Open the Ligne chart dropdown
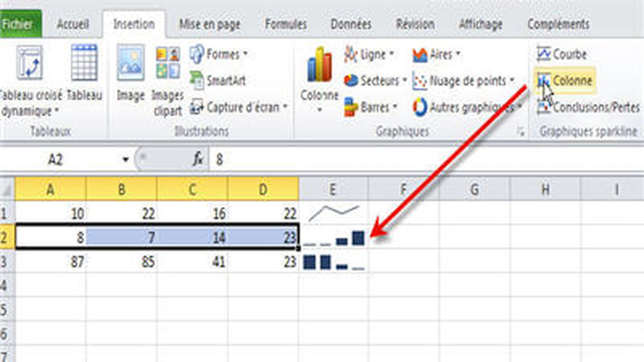This screenshot has height=362, width=644. click(369, 54)
